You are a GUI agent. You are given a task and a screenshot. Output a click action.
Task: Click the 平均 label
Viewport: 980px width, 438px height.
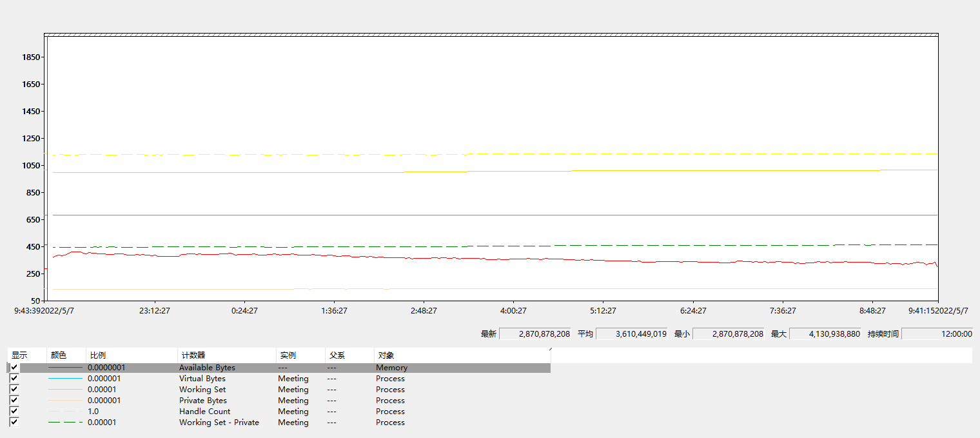click(585, 334)
